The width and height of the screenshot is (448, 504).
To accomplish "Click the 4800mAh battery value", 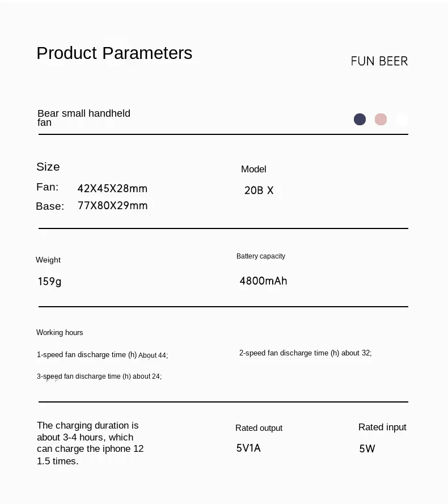I will 263,281.
